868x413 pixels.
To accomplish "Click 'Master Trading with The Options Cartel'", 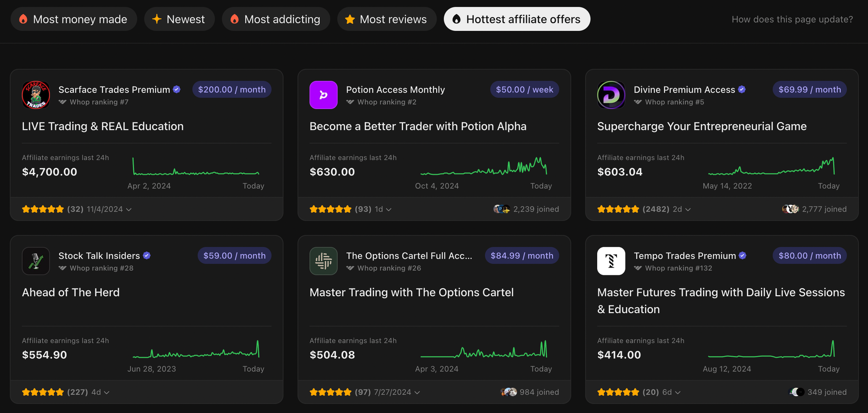I will [x=411, y=292].
